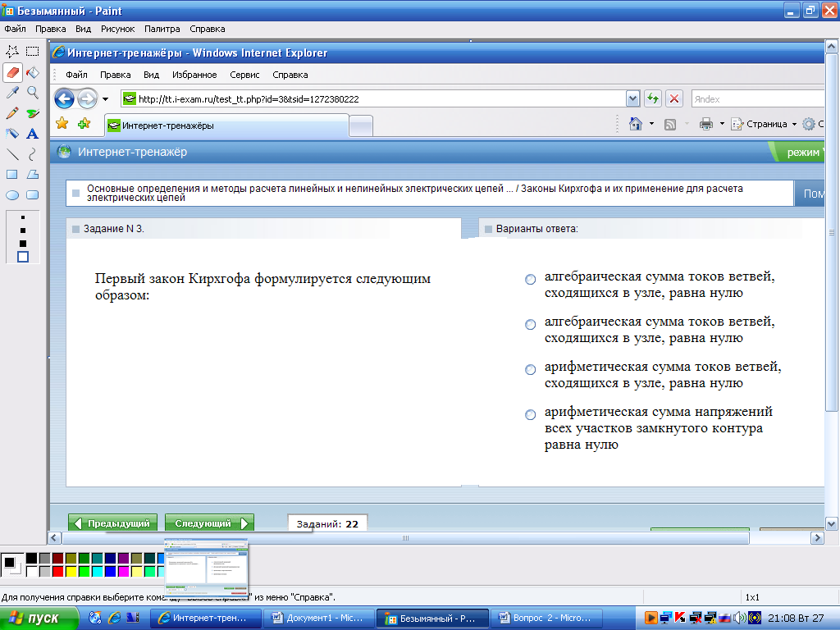Pick the yellow color swatch in palette
The image size is (840, 630).
pos(71,572)
